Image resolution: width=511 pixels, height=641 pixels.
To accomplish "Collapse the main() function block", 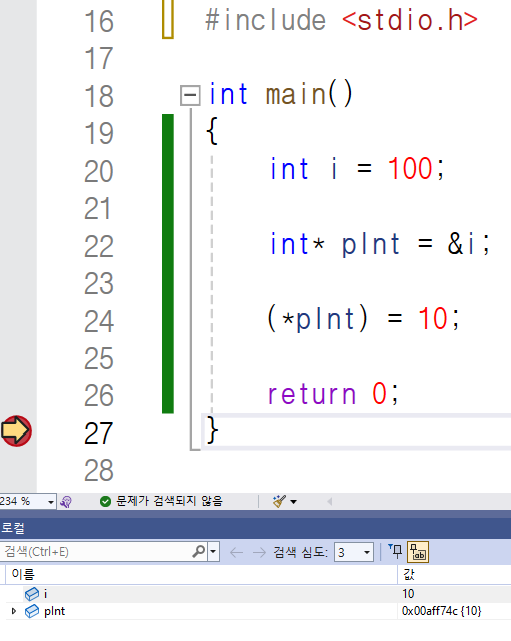I will (x=190, y=95).
